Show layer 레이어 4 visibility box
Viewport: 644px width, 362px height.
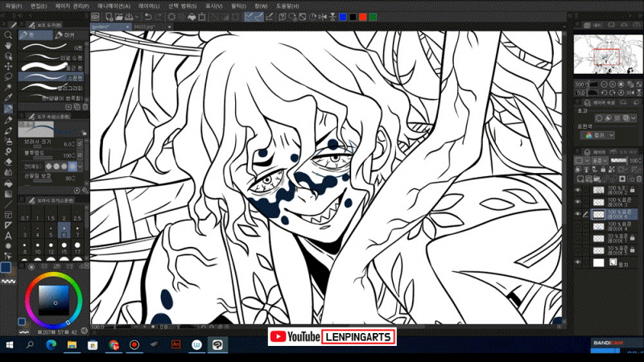click(x=578, y=226)
